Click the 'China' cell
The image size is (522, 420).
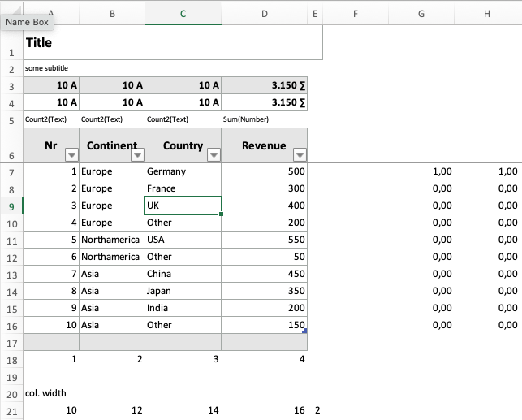click(183, 274)
